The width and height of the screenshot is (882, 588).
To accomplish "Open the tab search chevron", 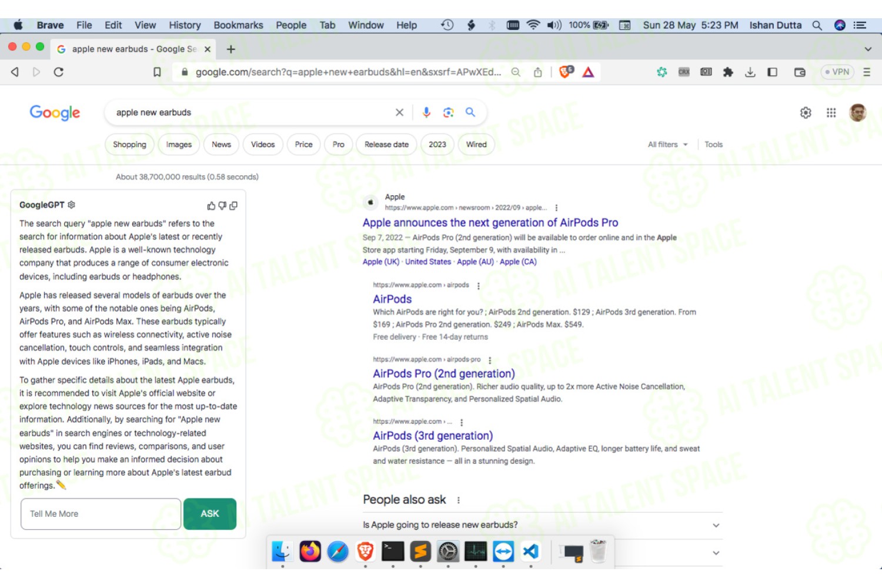I will [868, 49].
